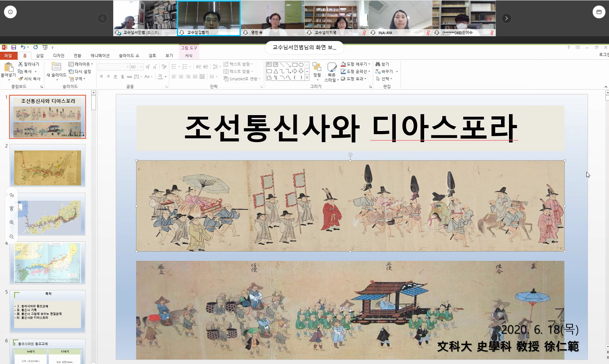Viewport: 609px width, 364px height.
Task: Click Replace (바꾸기) button
Action: click(387, 72)
